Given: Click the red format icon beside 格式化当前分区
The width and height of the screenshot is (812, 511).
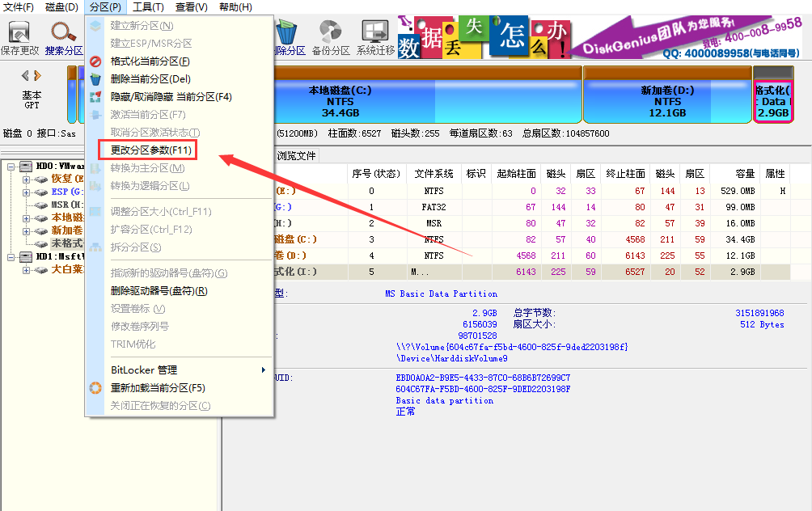Looking at the screenshot, I should tap(95, 61).
